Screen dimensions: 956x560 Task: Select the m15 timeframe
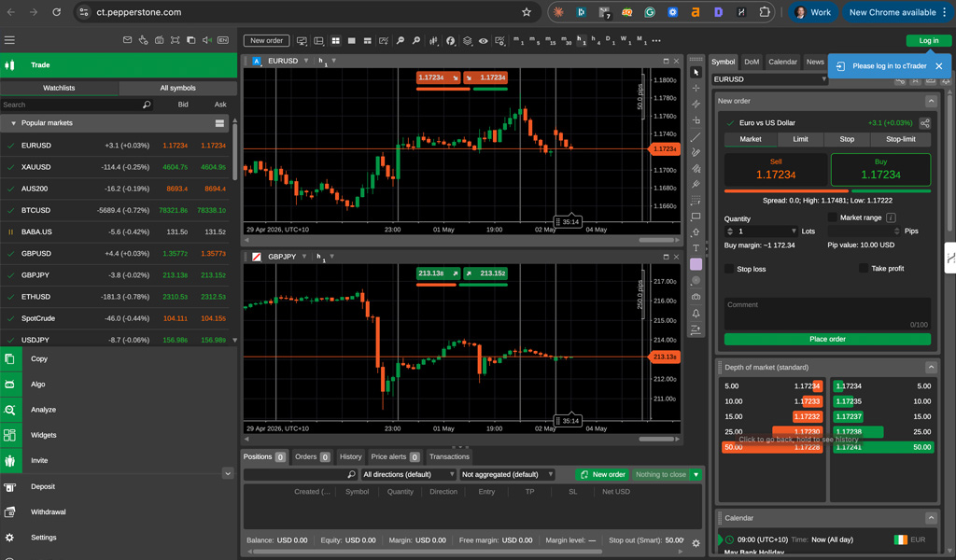[x=551, y=41]
